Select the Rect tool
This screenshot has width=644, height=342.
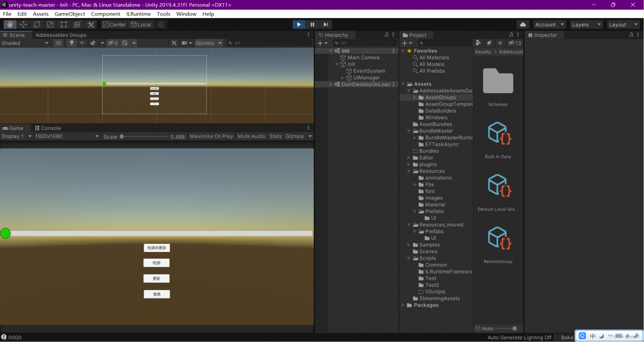coord(63,25)
